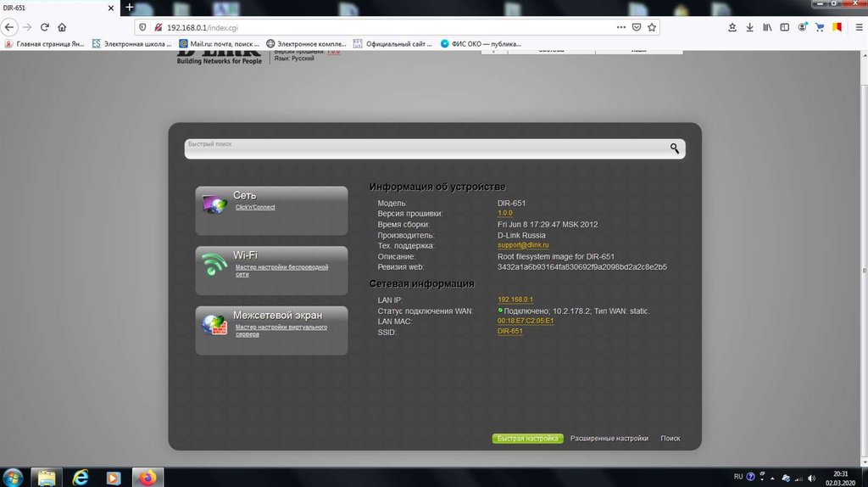Bookmark this page with the star icon

[x=652, y=27]
